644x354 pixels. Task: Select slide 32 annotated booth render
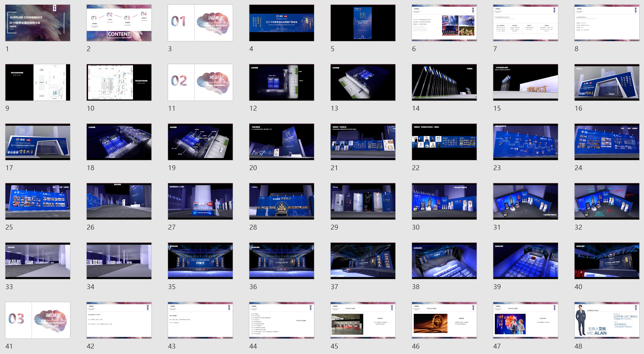coord(607,201)
